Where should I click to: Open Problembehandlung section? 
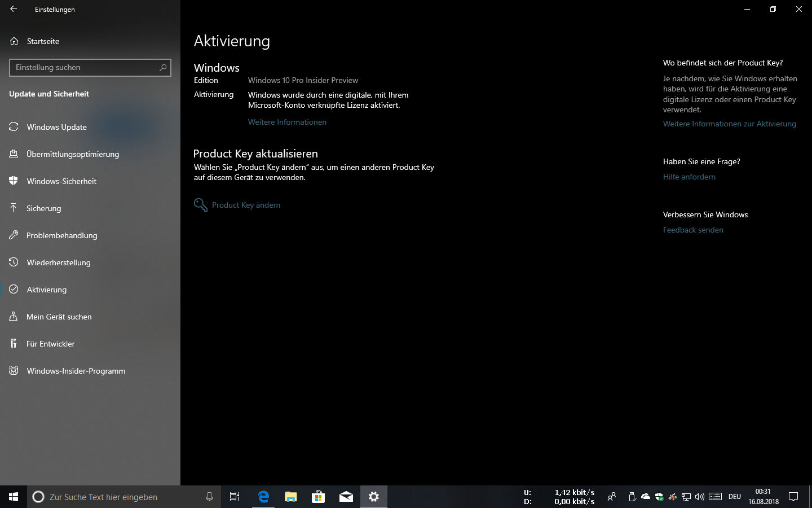tap(90, 235)
